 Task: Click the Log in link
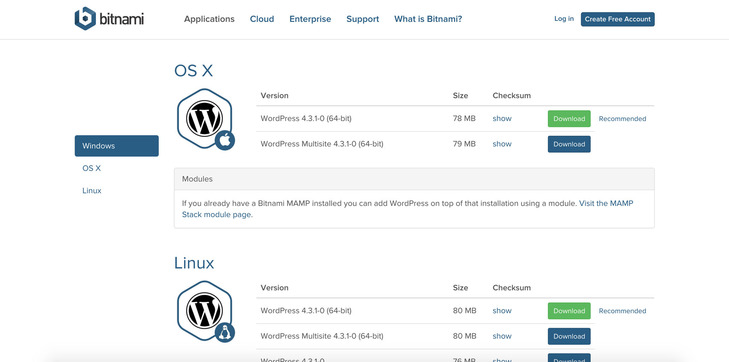click(x=564, y=19)
